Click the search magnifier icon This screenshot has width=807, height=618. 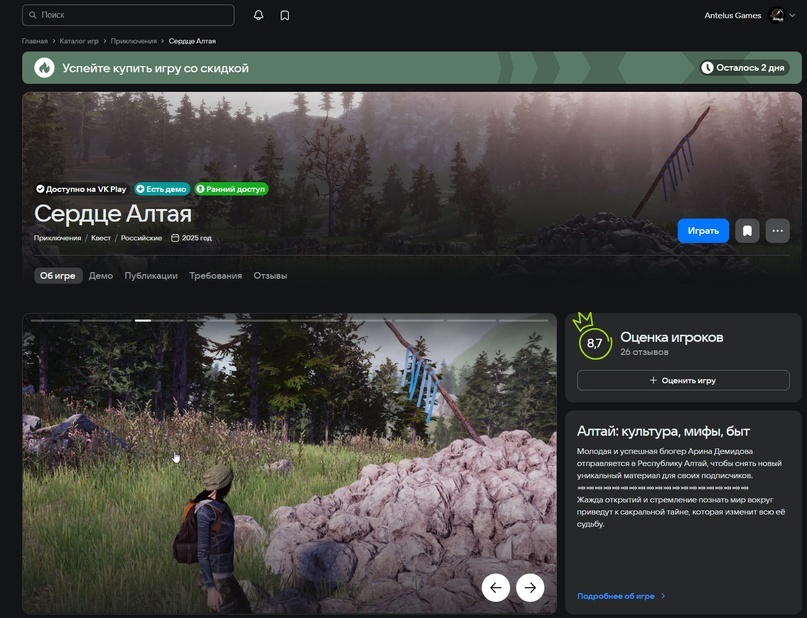tap(33, 15)
